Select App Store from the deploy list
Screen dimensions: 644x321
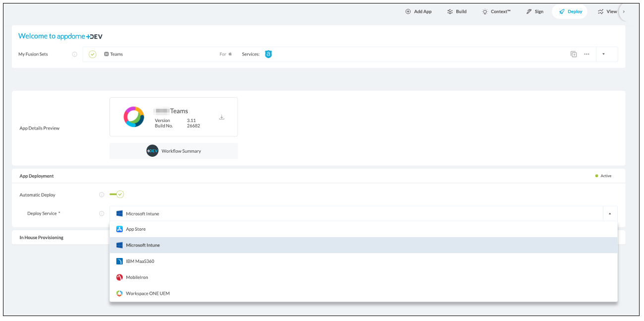pos(364,229)
